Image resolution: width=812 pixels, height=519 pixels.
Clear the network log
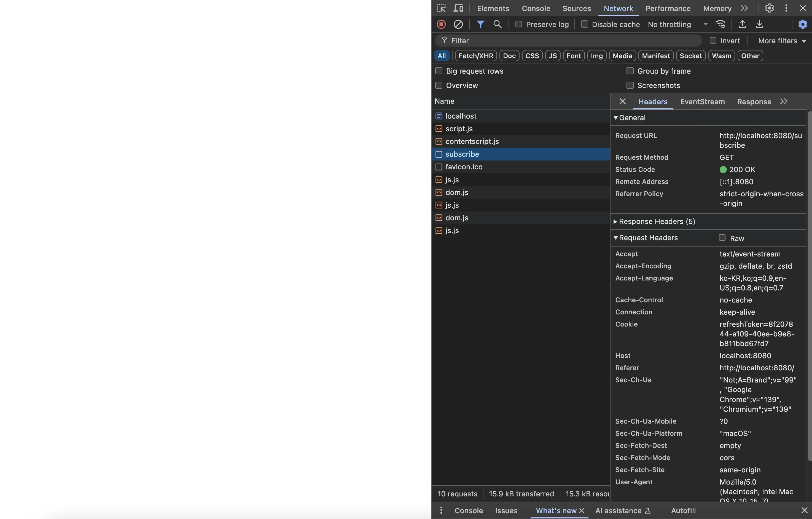[x=458, y=24]
